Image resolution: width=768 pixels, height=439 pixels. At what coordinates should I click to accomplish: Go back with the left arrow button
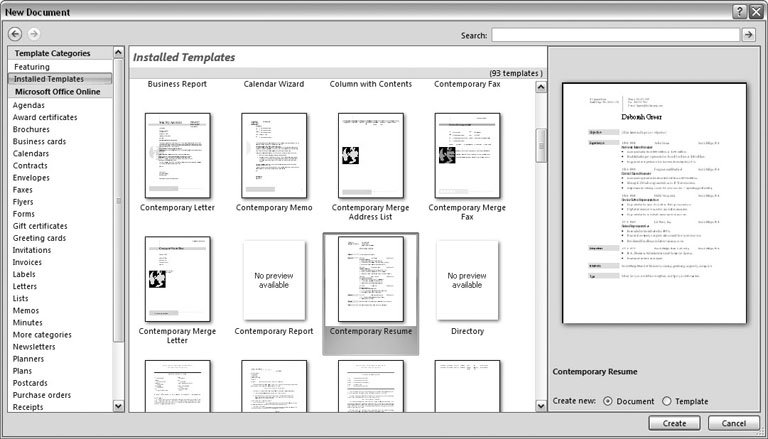click(15, 34)
